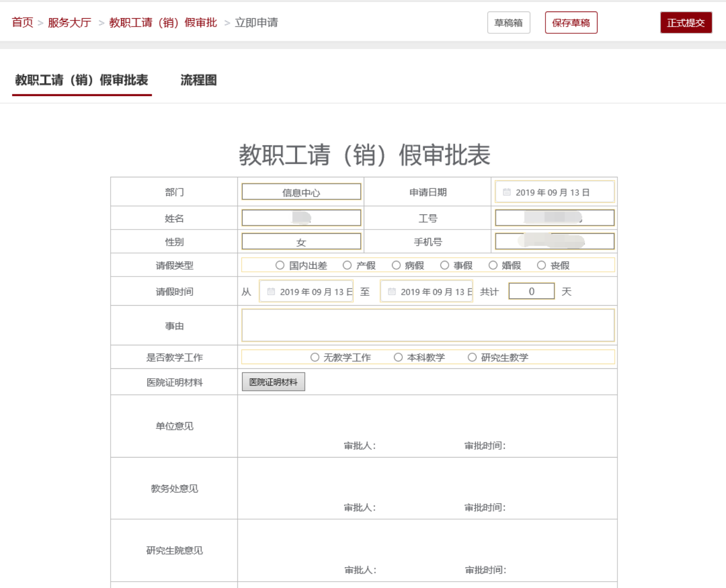Click the 立即申请 breadcrumb text
Screen dimensions: 726x588
click(x=256, y=22)
